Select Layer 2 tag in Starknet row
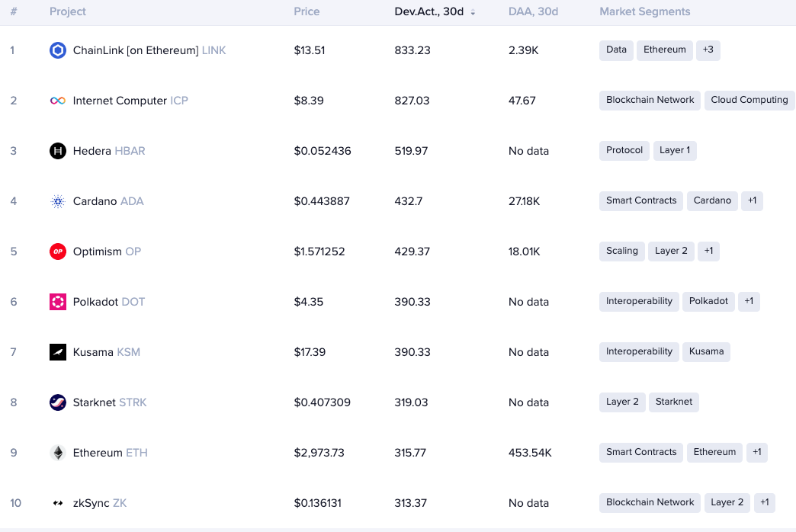 tap(622, 402)
